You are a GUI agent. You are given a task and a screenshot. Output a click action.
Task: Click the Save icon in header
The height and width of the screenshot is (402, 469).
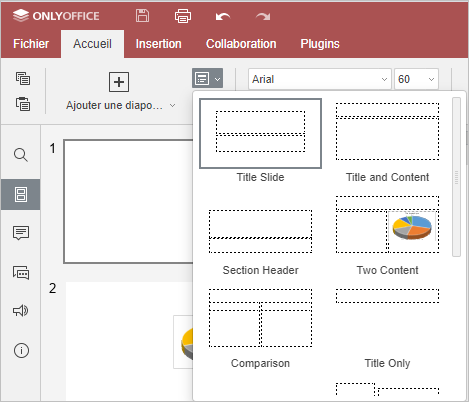142,16
